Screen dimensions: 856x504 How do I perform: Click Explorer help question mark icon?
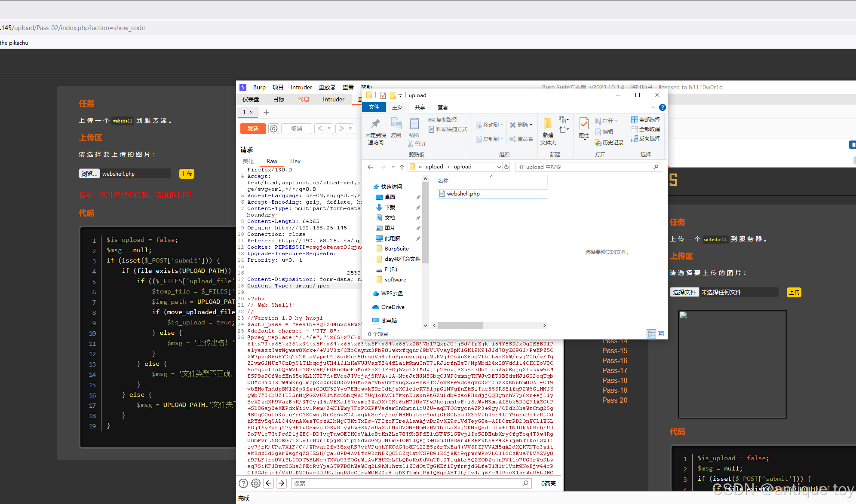pos(663,107)
